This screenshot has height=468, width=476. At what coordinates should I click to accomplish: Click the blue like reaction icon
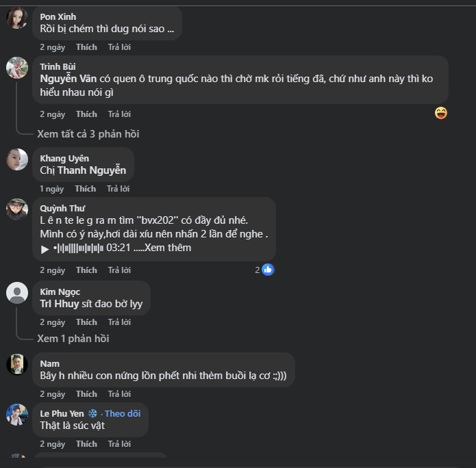tap(268, 270)
